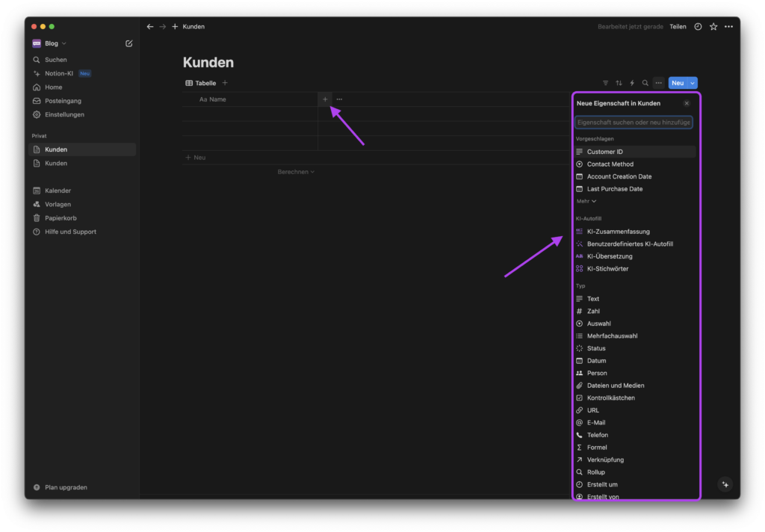Select the Auswahl property type
765x532 pixels.
coord(635,324)
